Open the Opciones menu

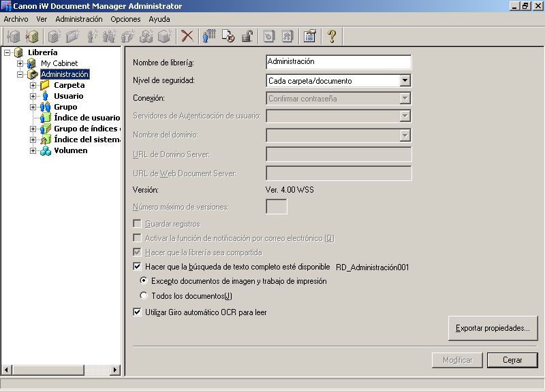point(125,19)
